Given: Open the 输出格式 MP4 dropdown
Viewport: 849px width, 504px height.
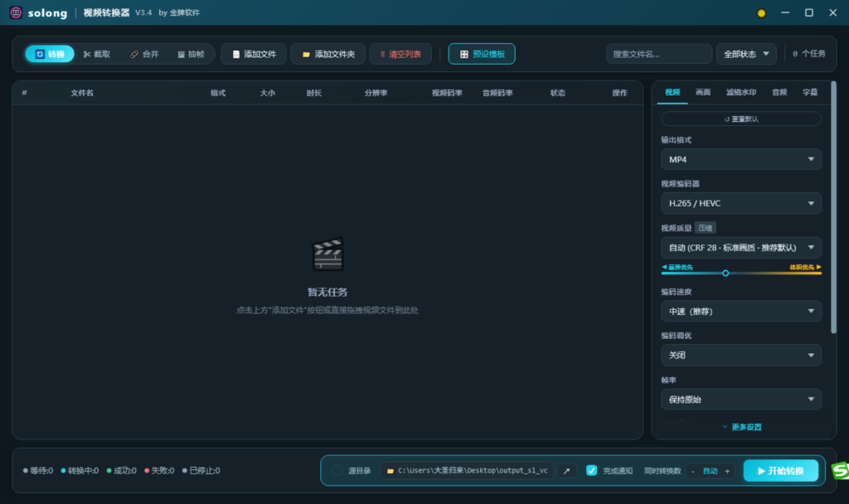Looking at the screenshot, I should pos(741,159).
